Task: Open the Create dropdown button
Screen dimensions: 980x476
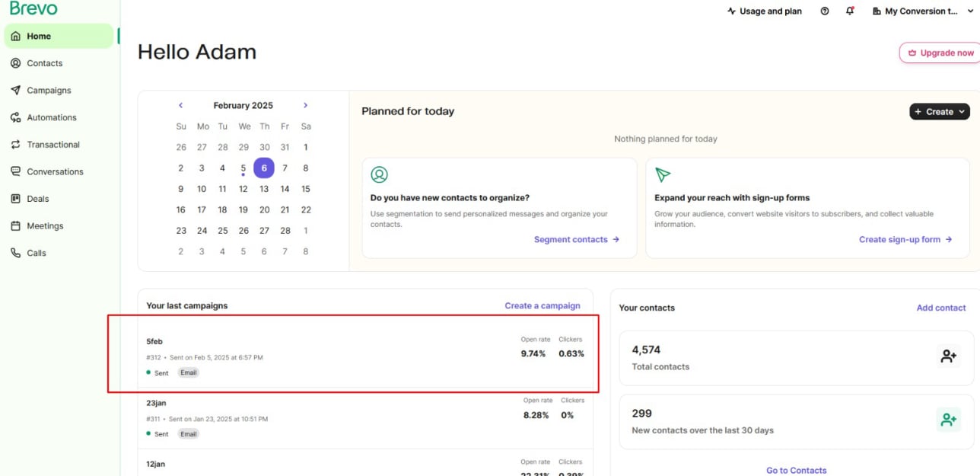Action: tap(940, 112)
